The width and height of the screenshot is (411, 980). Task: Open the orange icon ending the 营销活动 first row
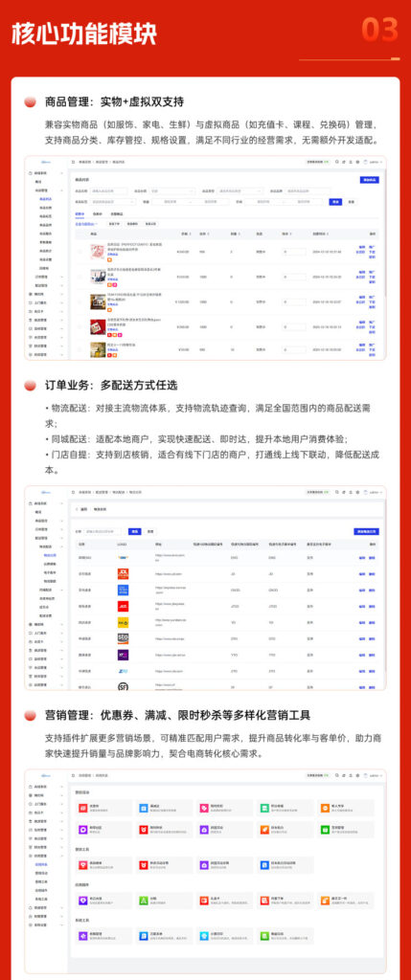[325, 808]
